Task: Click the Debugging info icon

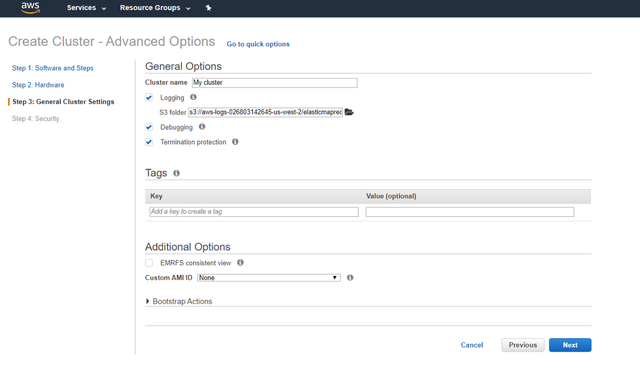Action: point(202,127)
